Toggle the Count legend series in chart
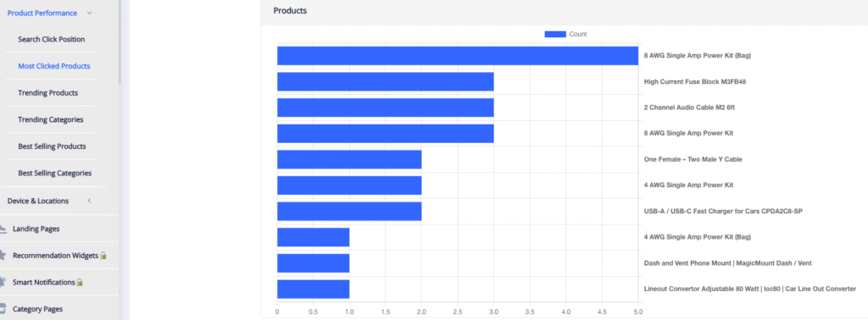Viewport: 868px width, 320px height. pyautogui.click(x=565, y=34)
